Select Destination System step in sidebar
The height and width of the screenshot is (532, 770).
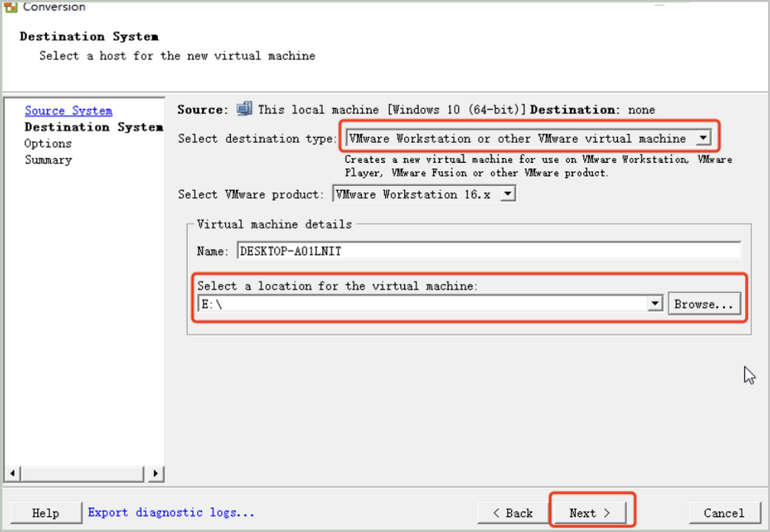pyautogui.click(x=94, y=127)
